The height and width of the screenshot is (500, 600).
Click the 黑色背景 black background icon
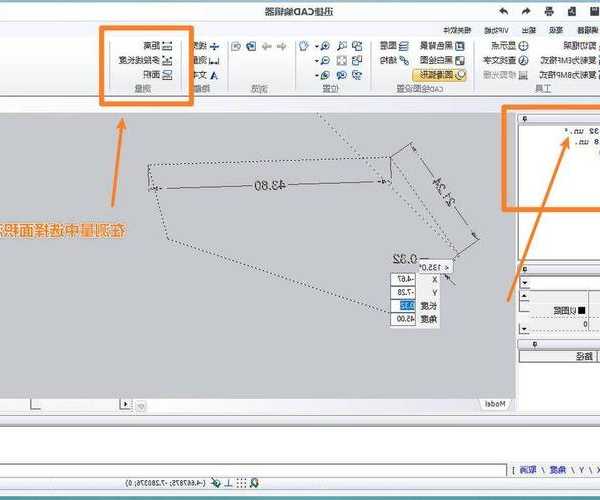tap(463, 46)
